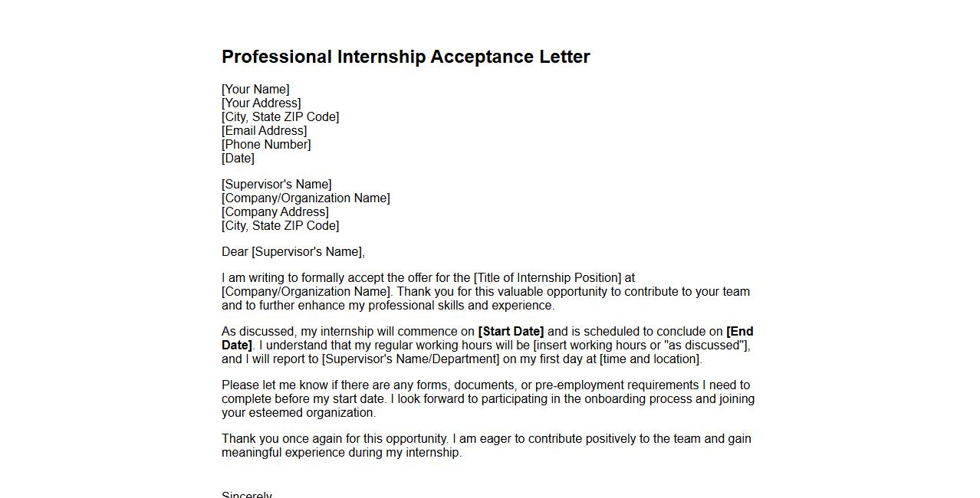Click the [Date] placeholder line
The height and width of the screenshot is (498, 980).
point(238,159)
